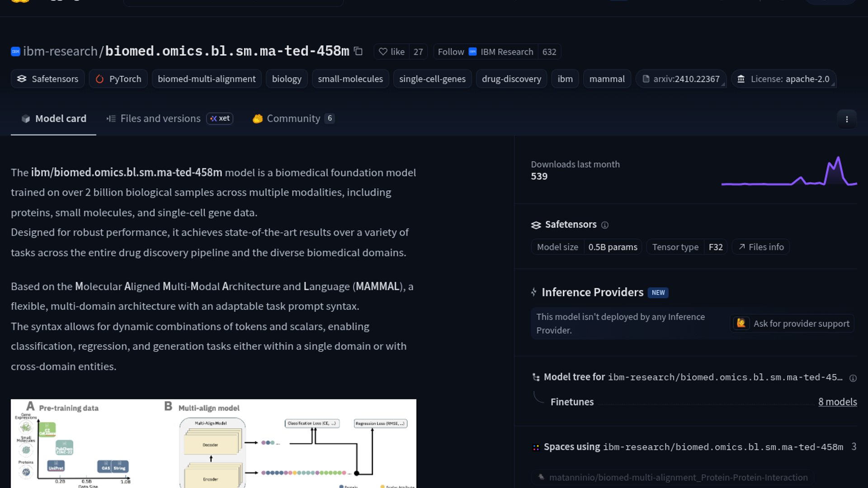Click the Spaces count 3
This screenshot has height=488, width=868.
click(x=854, y=447)
